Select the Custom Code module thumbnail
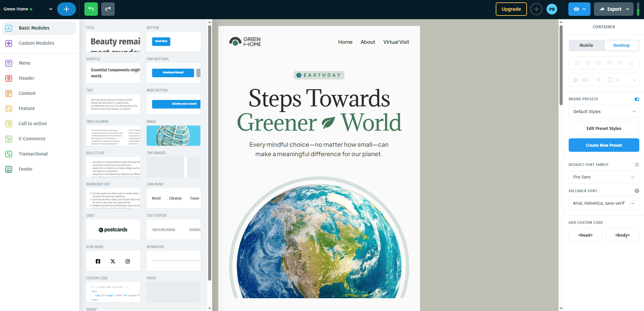Screen dimensions: 644x311 pyautogui.click(x=113, y=292)
